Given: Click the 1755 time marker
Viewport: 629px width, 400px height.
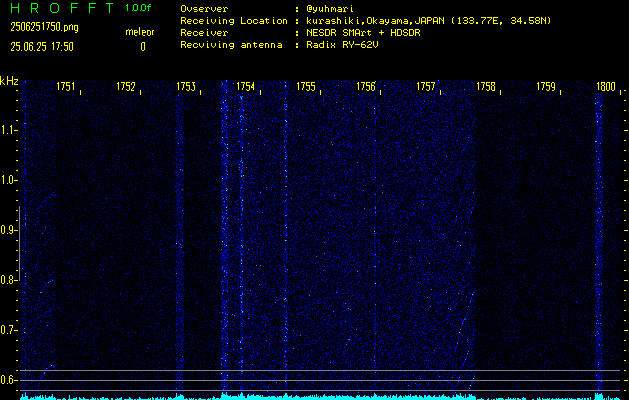Looking at the screenshot, I should click(306, 86).
